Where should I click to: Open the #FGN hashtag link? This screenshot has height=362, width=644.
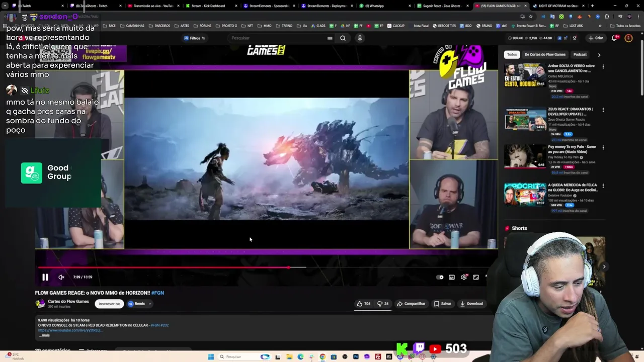click(157, 293)
